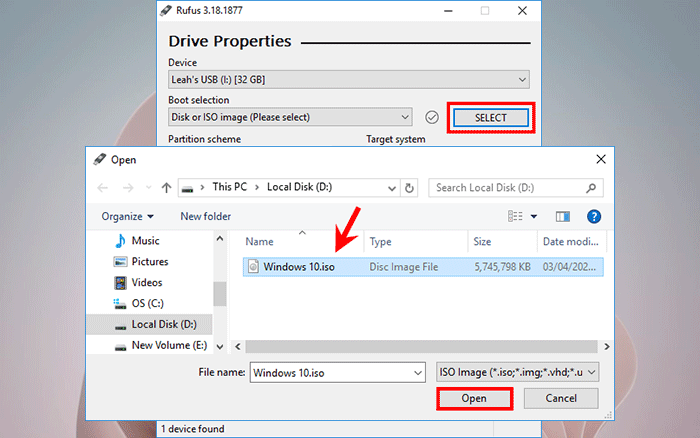
Task: Click the Forward navigation arrow
Action: (x=128, y=188)
